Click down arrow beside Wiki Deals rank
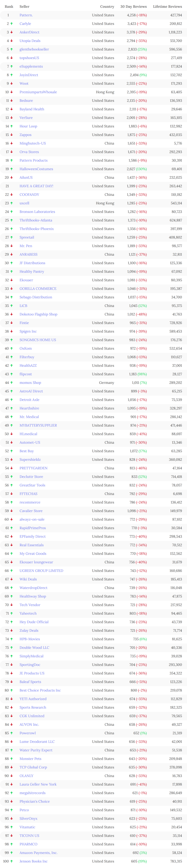Viewport: 187px width, 868px height. pos(11,579)
